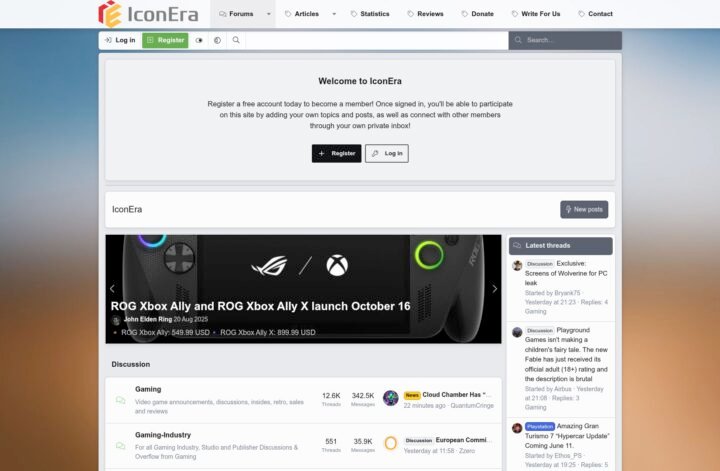720x471 pixels.
Task: Open the Gaming forum chat bubble icon
Action: [x=121, y=400]
